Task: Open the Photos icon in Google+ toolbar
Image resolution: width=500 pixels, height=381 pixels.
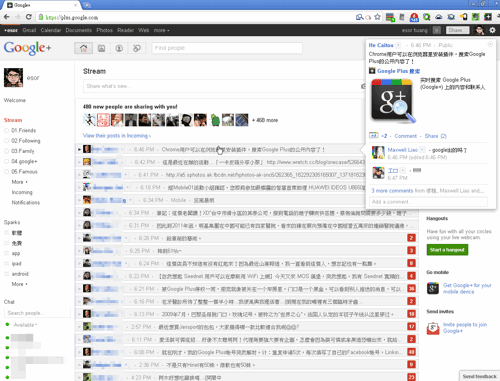Action: click(x=101, y=48)
